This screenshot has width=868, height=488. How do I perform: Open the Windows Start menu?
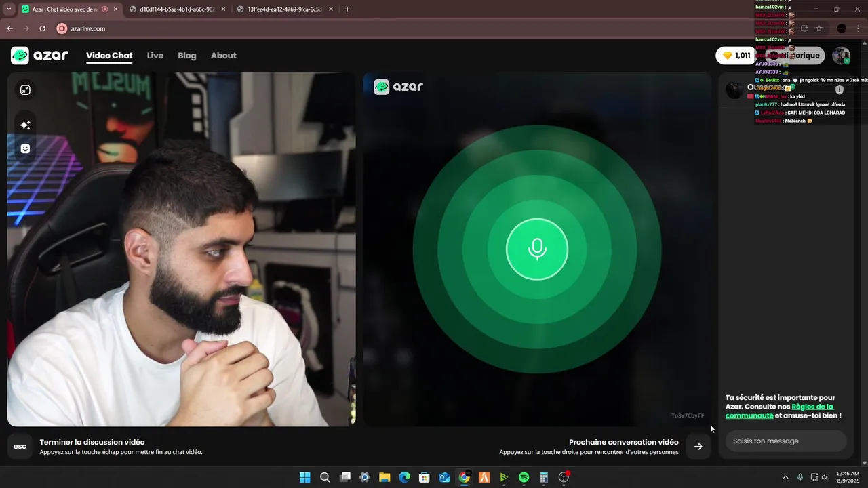click(305, 477)
